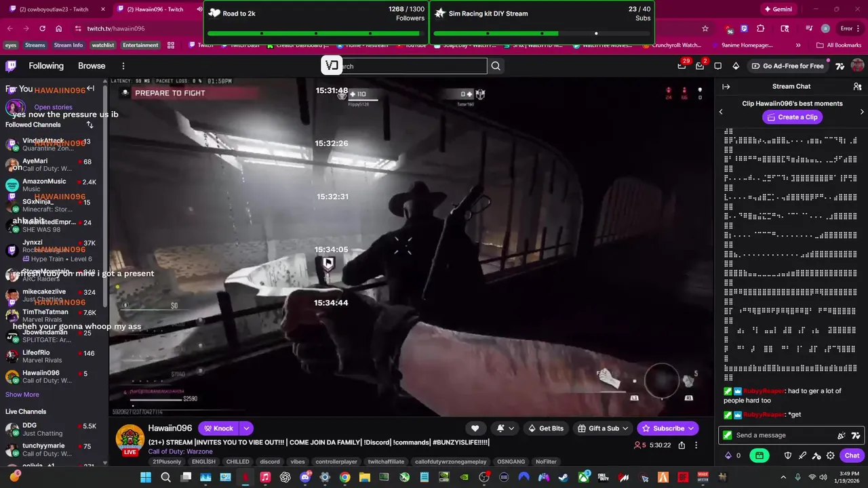Expand the bookmarks overflow chevron

798,45
